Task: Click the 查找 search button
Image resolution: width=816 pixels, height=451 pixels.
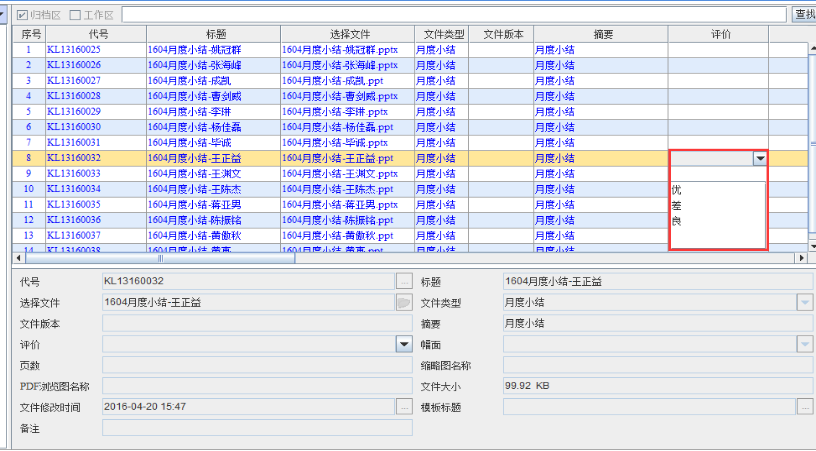Action: click(803, 14)
